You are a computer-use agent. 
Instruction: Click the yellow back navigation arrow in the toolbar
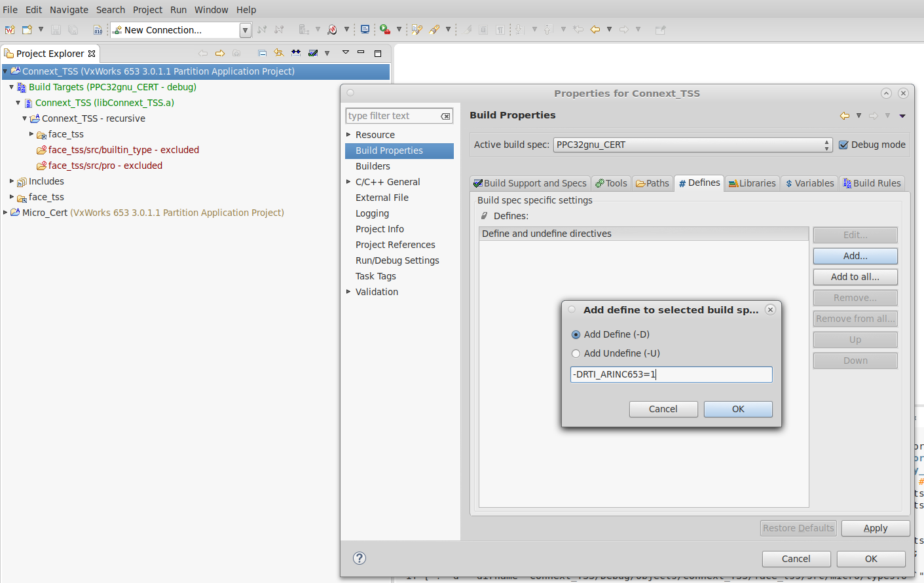(x=595, y=29)
